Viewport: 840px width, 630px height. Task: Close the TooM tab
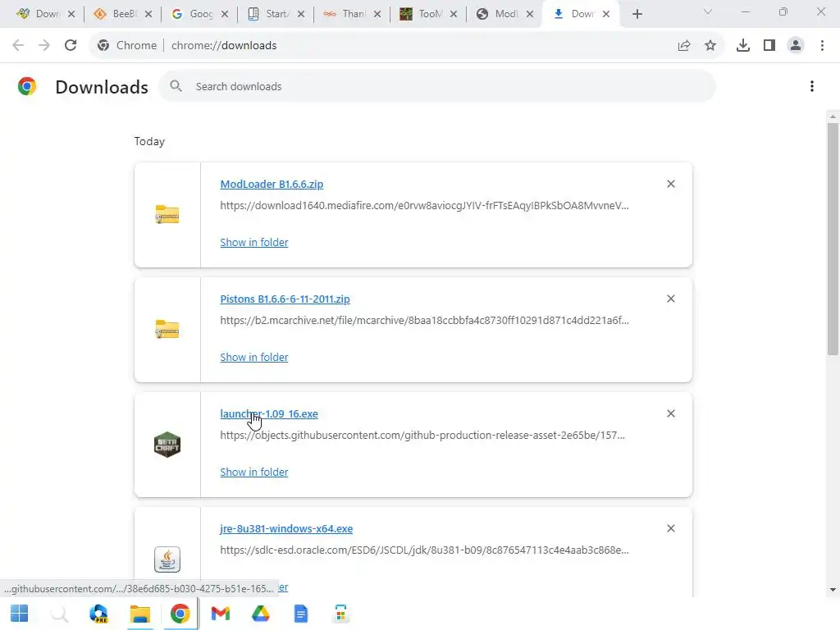[454, 14]
